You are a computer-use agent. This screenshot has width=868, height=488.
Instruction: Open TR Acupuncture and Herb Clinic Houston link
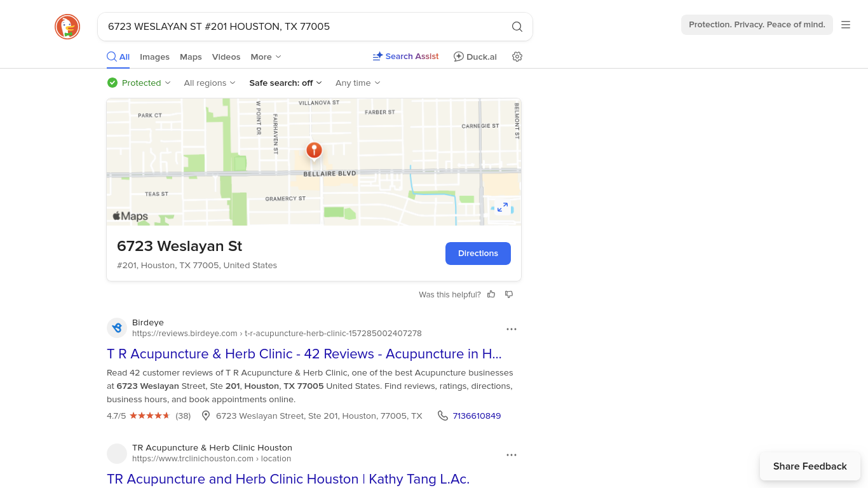(288, 479)
